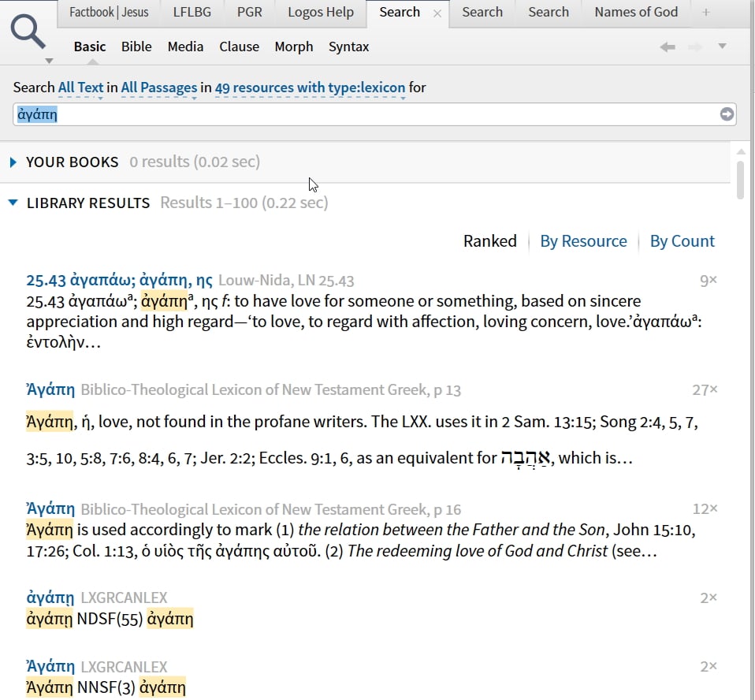This screenshot has height=700, width=755.
Task: Change the 49 resources with type:lexicon filter
Action: (310, 87)
